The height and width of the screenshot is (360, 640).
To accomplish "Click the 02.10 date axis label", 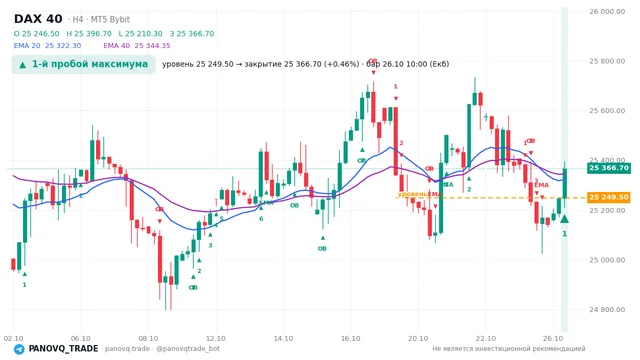I will click(x=13, y=338).
